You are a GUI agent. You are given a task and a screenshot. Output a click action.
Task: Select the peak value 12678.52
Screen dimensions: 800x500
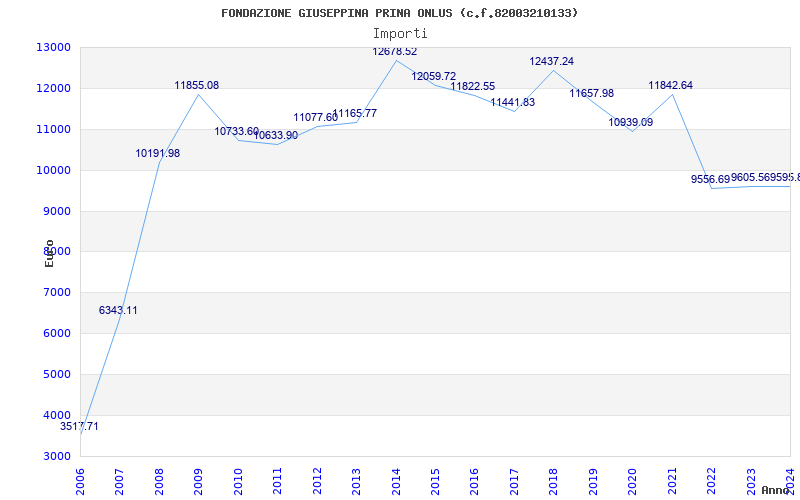[x=394, y=52]
